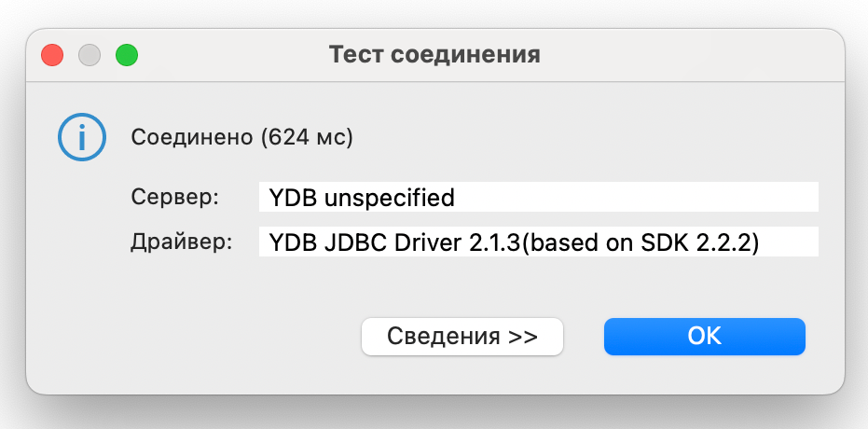The height and width of the screenshot is (429, 868).
Task: Click the blue information icon
Action: coord(81,138)
